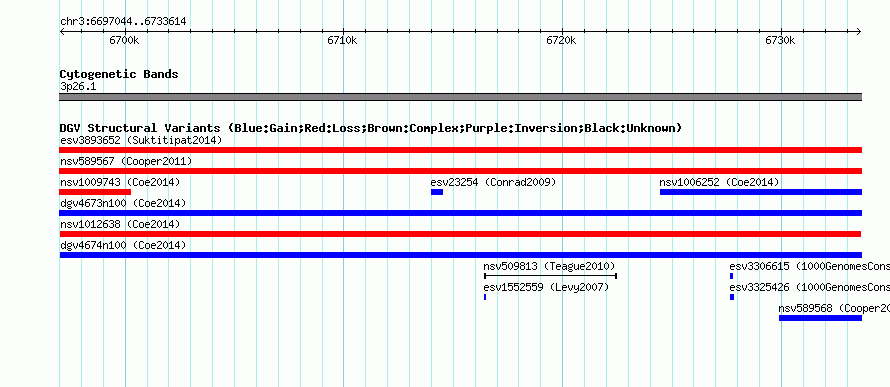
Task: Select the blue nsv589568 gain bar
Action: point(820,318)
